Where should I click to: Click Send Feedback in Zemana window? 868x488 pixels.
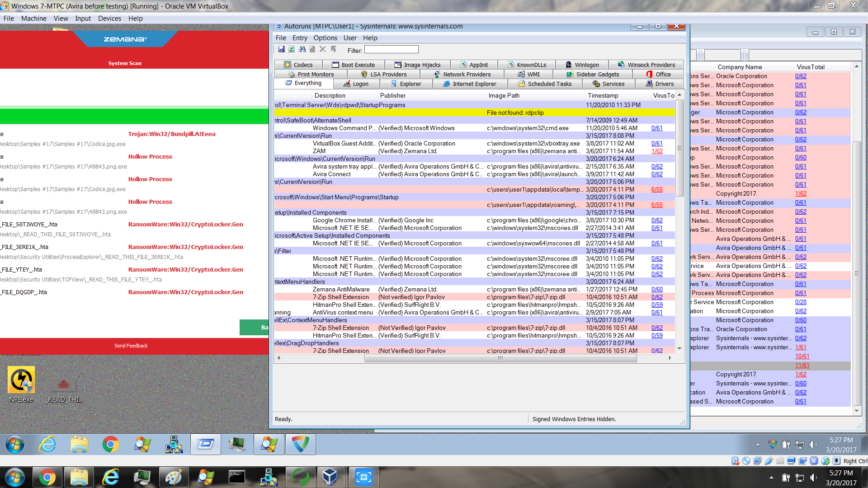[x=131, y=346]
